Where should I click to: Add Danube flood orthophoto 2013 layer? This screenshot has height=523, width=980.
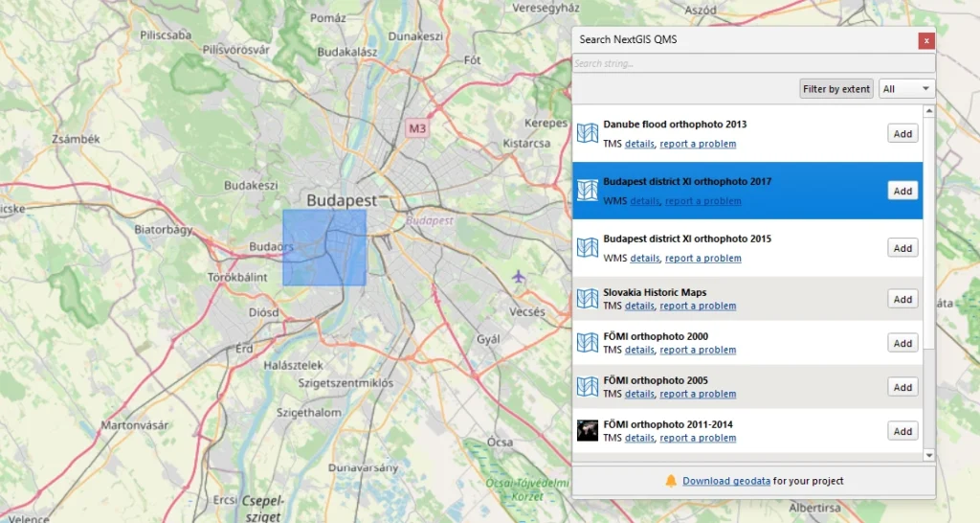[x=902, y=134]
